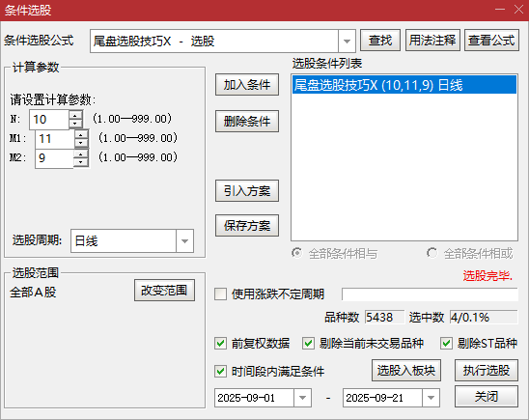
Task: Decrease M2 parameter with down spinner
Action: 81,162
